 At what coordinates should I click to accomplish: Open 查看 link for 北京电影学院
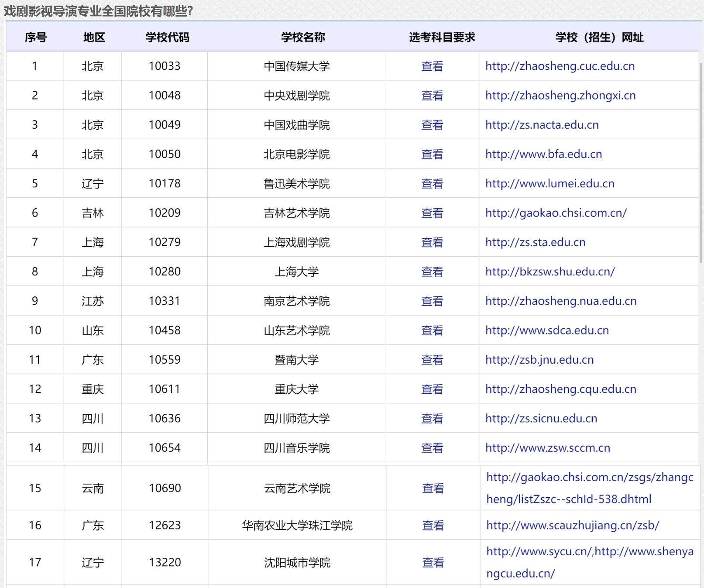[x=432, y=154]
